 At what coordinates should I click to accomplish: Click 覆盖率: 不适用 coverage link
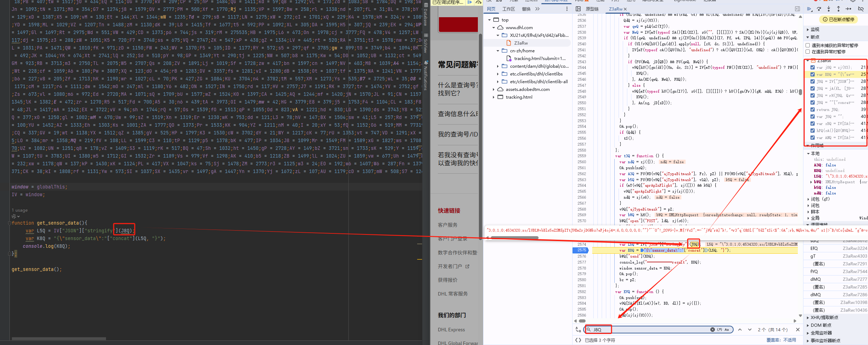pos(781,340)
